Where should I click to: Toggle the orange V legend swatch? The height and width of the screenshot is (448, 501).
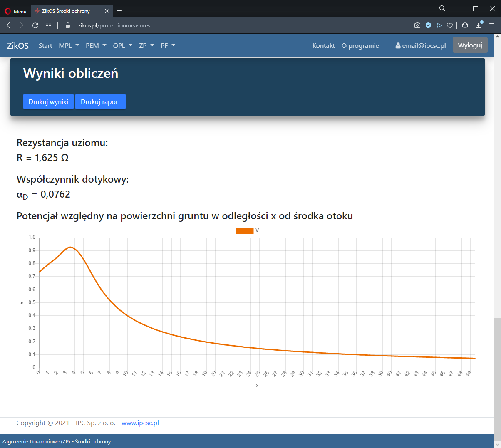(245, 231)
